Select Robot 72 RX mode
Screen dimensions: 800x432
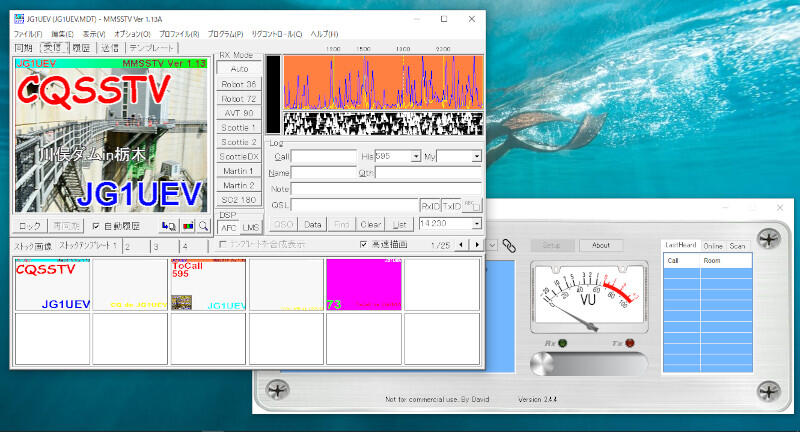(239, 98)
